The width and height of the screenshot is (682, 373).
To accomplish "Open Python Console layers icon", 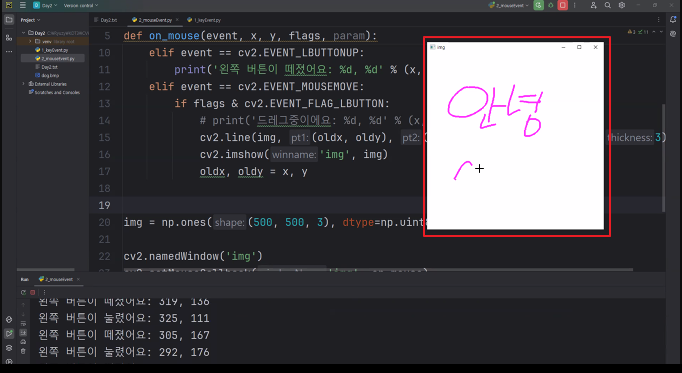I will 9,348.
